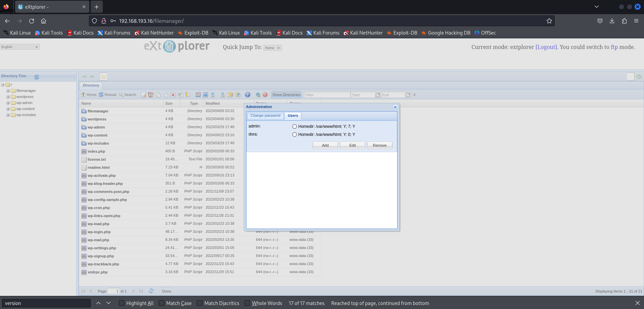This screenshot has height=309, width=644.
Task: Open the Quick Jump To Home dropdown
Action: tap(272, 48)
